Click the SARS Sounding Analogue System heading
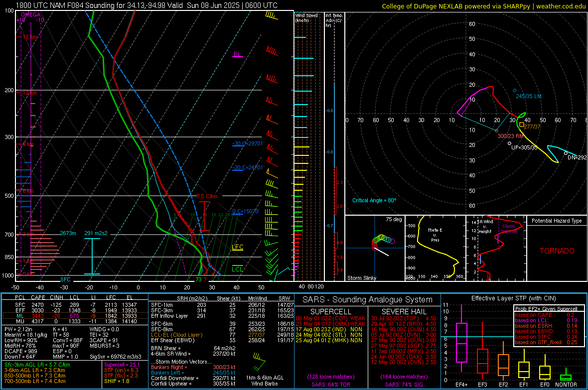Viewport: 588px width, 390px height. coord(368,300)
